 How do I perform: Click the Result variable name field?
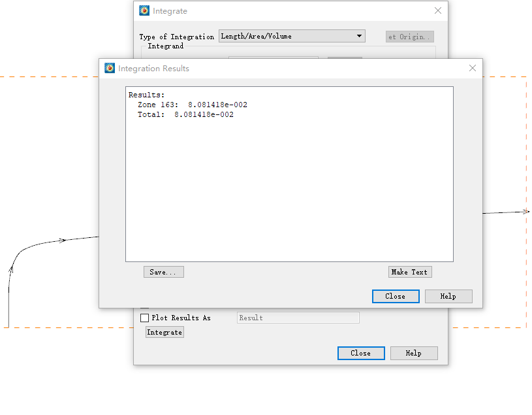point(298,318)
